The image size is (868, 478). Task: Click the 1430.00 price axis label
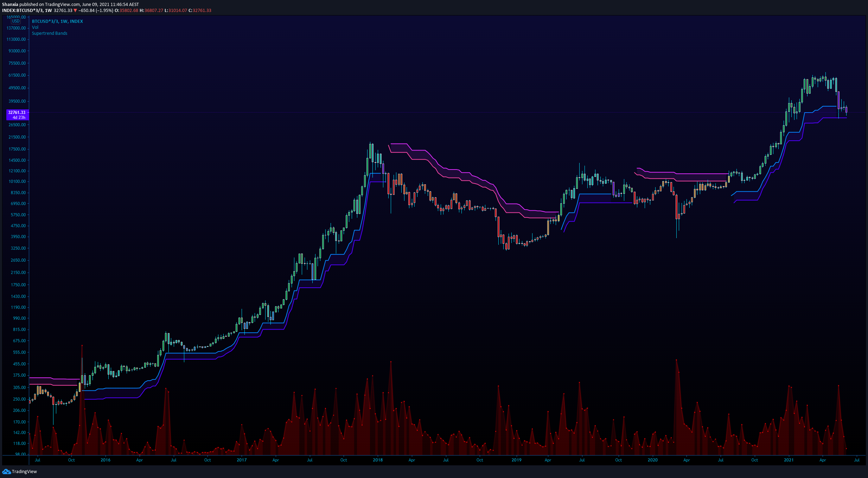tap(18, 297)
